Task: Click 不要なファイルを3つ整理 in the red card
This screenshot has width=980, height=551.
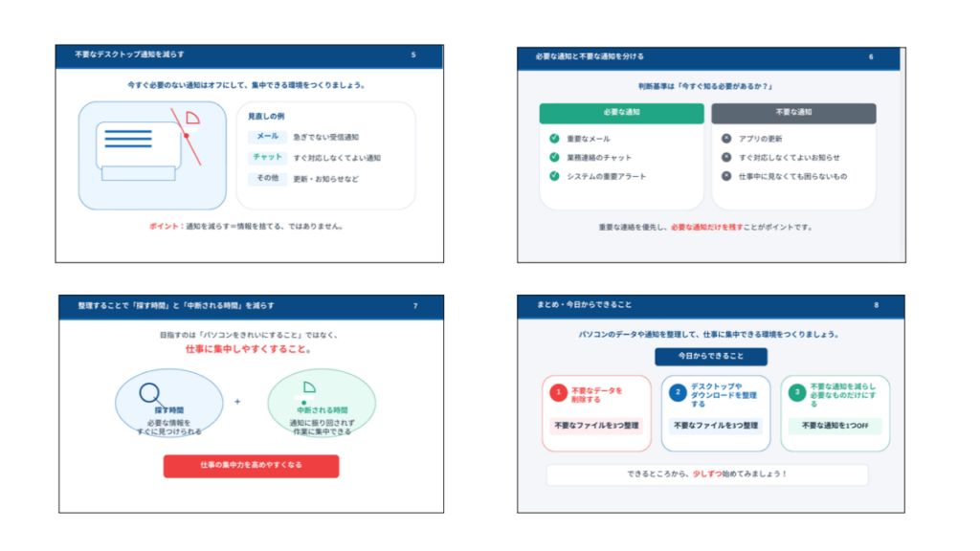Action: coord(596,426)
